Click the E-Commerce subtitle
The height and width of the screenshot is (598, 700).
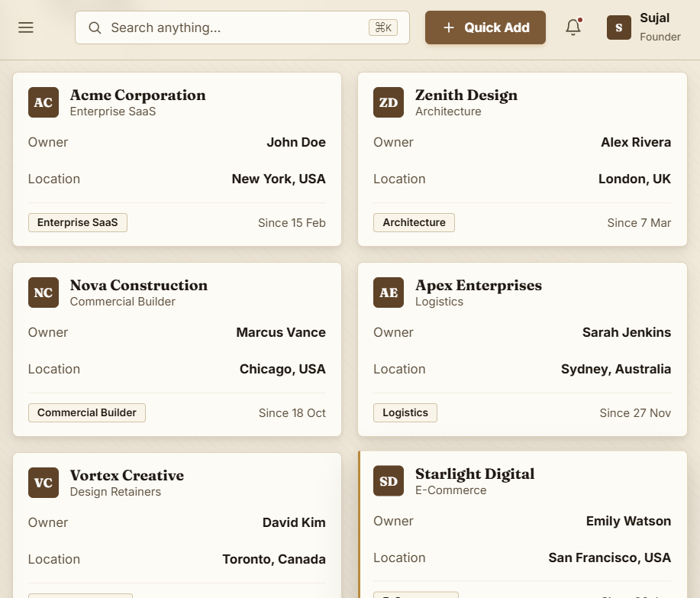(451, 490)
